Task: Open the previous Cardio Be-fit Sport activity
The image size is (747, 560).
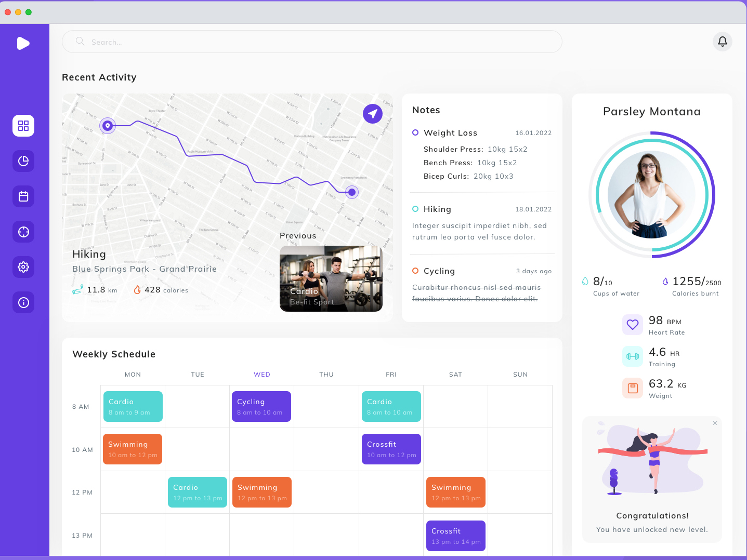Action: pos(331,279)
